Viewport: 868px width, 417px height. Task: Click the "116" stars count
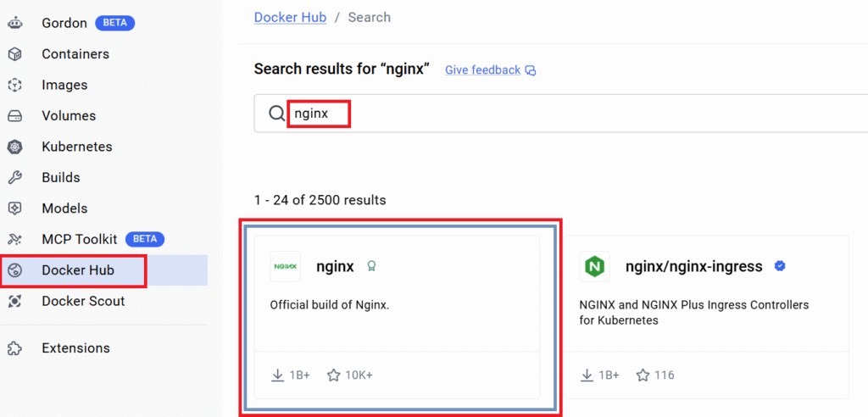pyautogui.click(x=665, y=375)
